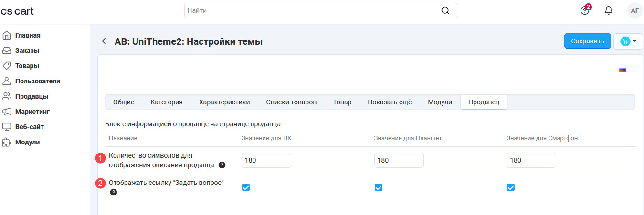Image resolution: width=644 pixels, height=215 pixels.
Task: Select the Продавец tab
Action: [484, 102]
